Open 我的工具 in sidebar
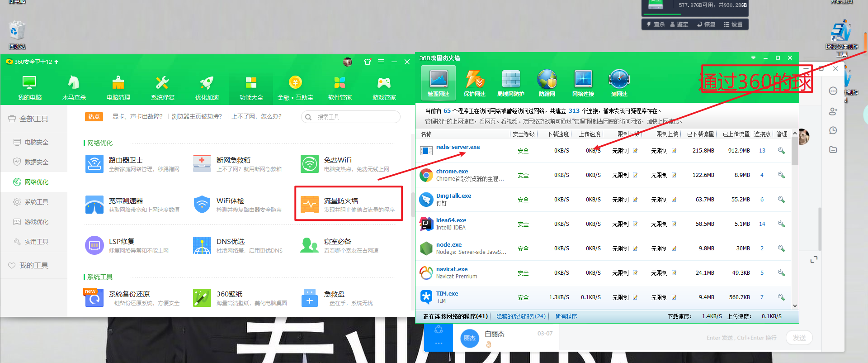868x363 pixels. tap(34, 265)
